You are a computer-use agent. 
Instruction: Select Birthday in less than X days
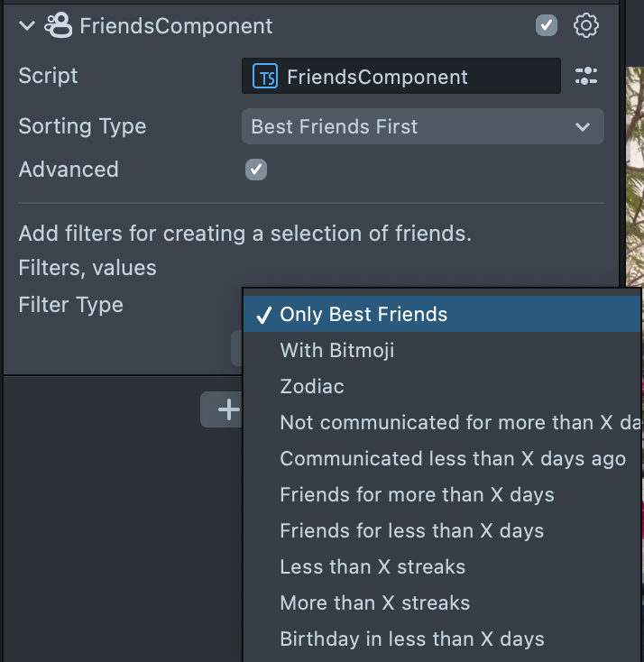(x=412, y=639)
